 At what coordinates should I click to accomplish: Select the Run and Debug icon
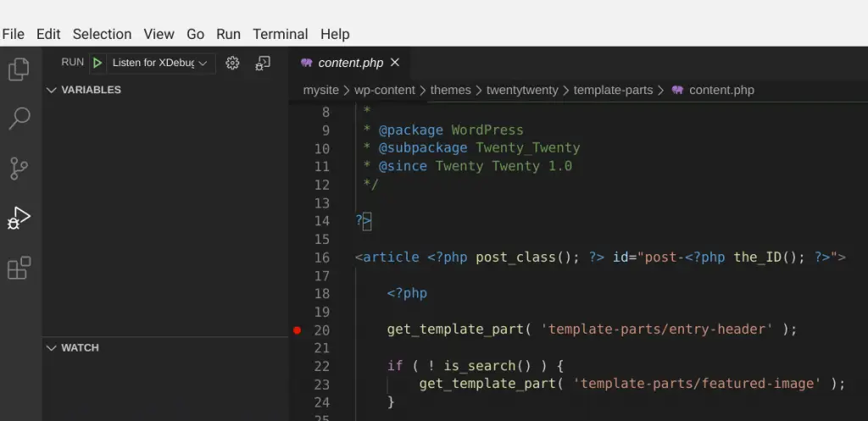pos(19,218)
